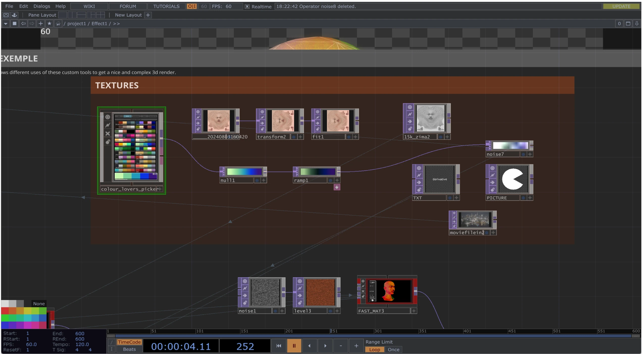Image resolution: width=644 pixels, height=354 pixels.
Task: Click the viewer active icon on colour_lovers_picker
Action: 108,117
